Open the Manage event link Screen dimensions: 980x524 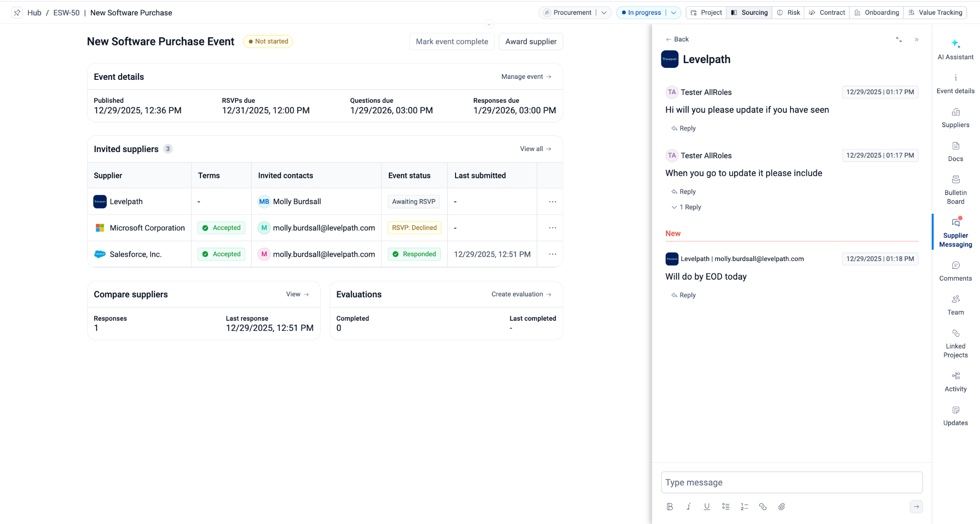coord(526,76)
